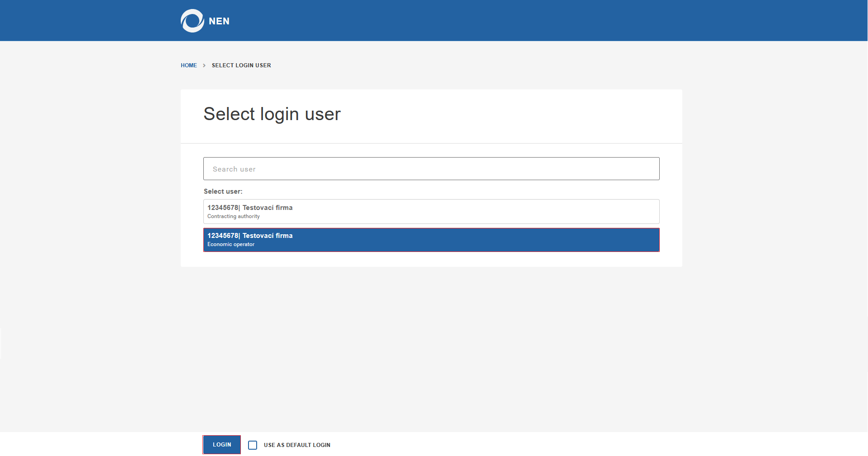Click the SELECT LOGIN USER breadcrumb label
The height and width of the screenshot is (456, 868).
(x=241, y=65)
